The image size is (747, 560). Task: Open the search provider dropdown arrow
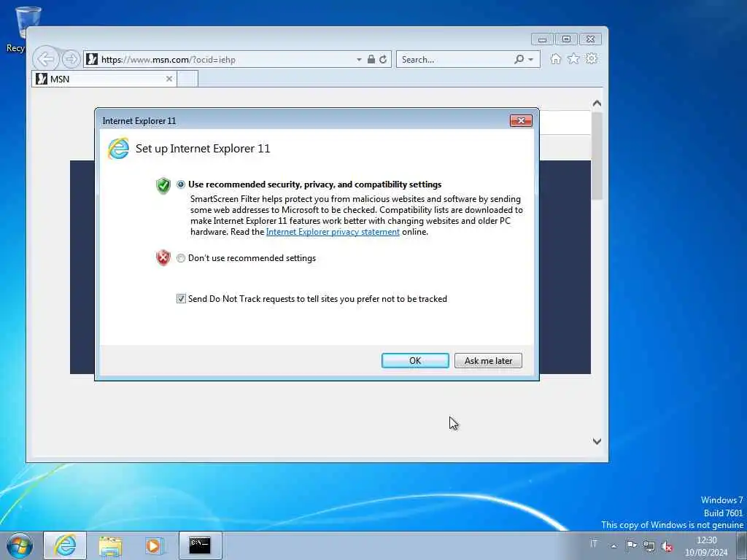point(531,60)
